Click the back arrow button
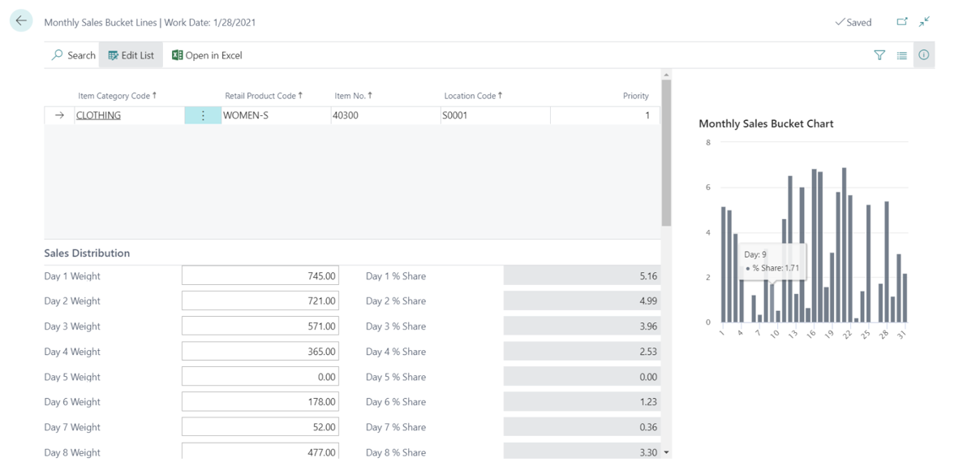The height and width of the screenshot is (471, 980). pyautogui.click(x=21, y=22)
